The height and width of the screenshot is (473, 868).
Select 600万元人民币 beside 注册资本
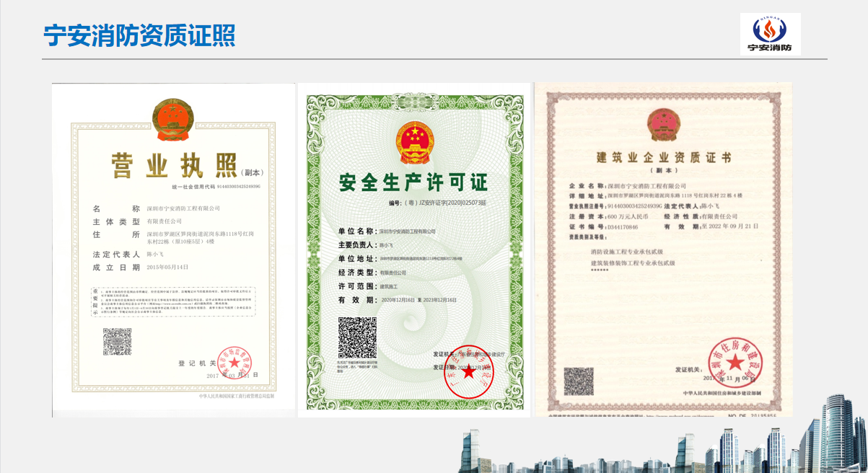tap(628, 216)
